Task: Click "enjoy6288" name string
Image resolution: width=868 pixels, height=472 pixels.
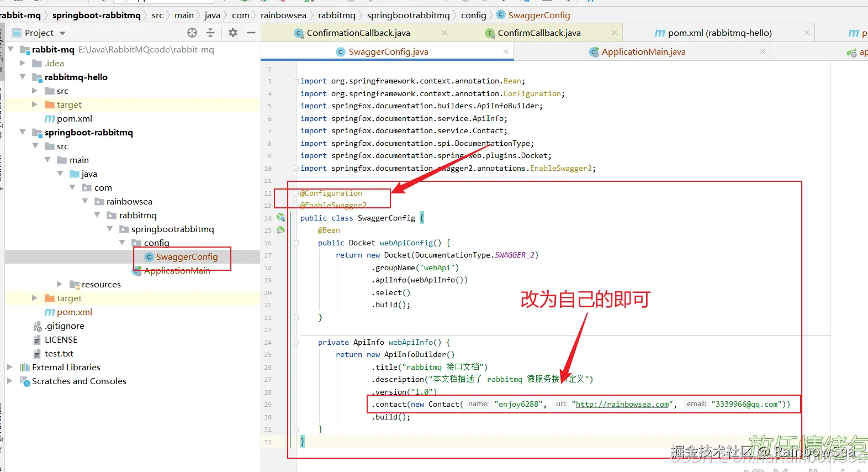Action: (518, 404)
